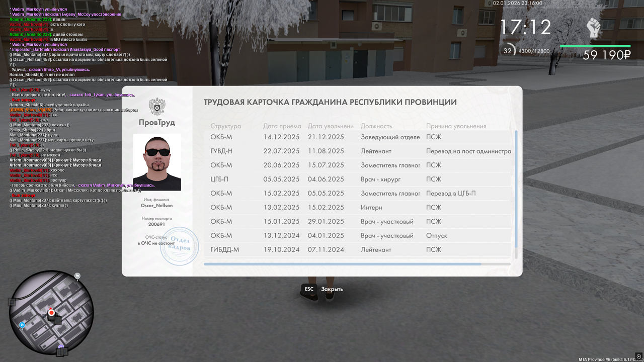Click the Дата увольнения column header
The width and height of the screenshot is (644, 362).
[x=331, y=126]
